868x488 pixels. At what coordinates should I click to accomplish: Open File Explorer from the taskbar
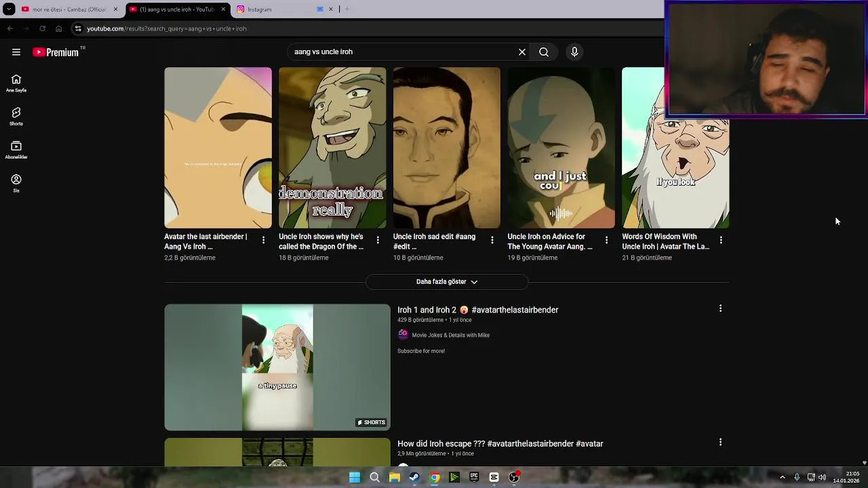point(394,477)
